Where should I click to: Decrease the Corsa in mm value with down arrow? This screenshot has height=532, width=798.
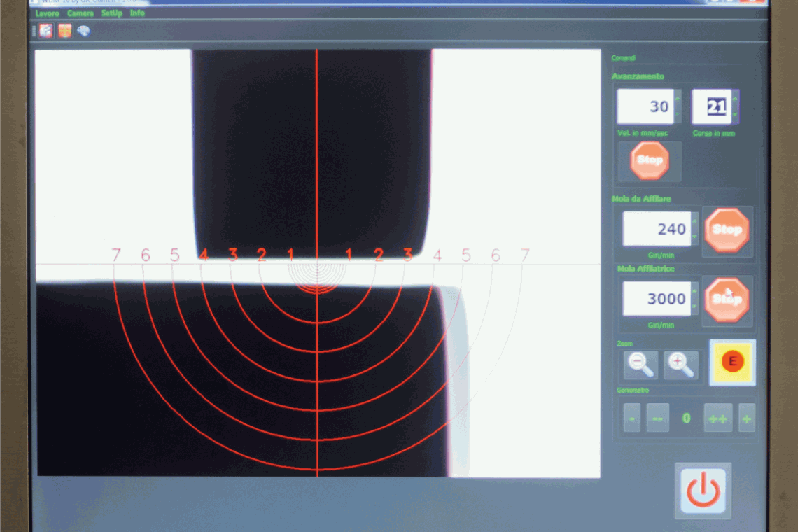click(736, 115)
